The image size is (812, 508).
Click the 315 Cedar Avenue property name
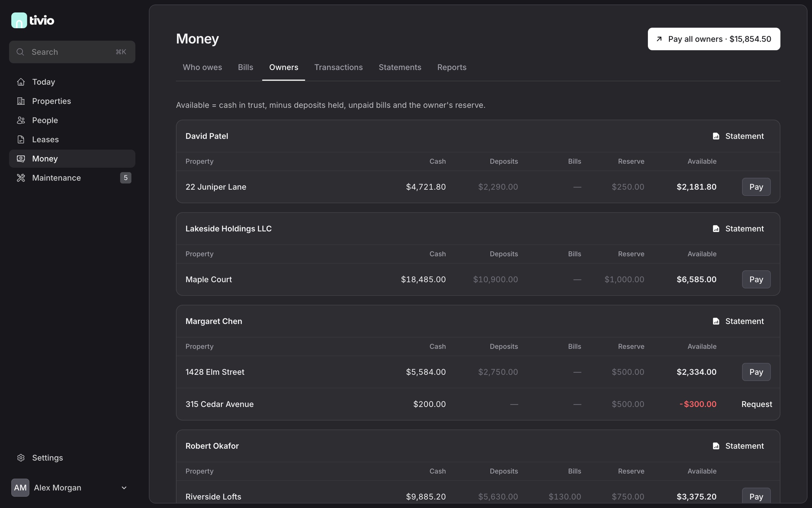click(220, 404)
